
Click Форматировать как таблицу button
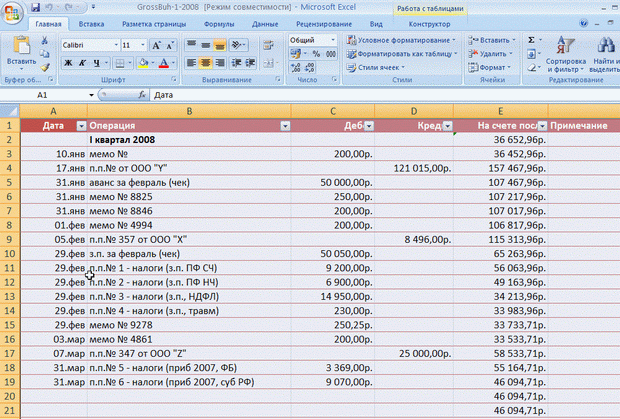pyautogui.click(x=400, y=53)
